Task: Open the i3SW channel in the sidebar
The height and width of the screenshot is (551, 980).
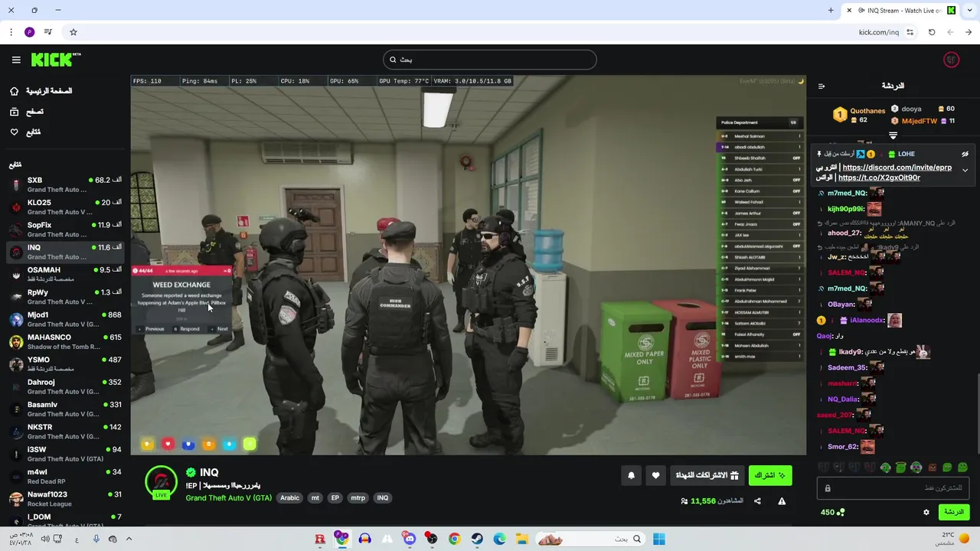Action: coord(65,454)
